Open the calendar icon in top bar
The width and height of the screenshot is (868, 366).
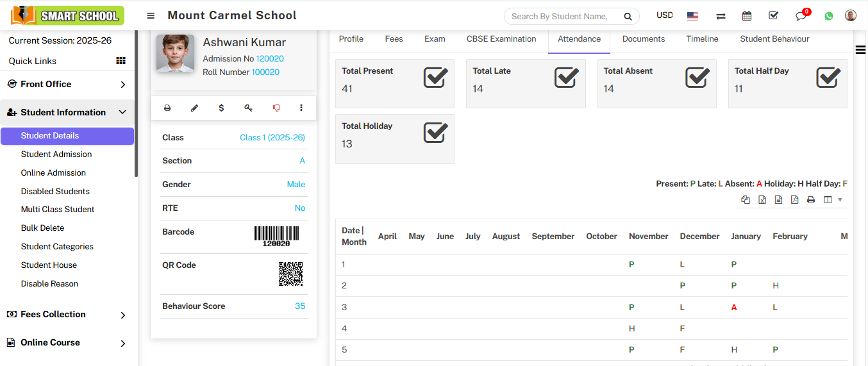point(747,16)
